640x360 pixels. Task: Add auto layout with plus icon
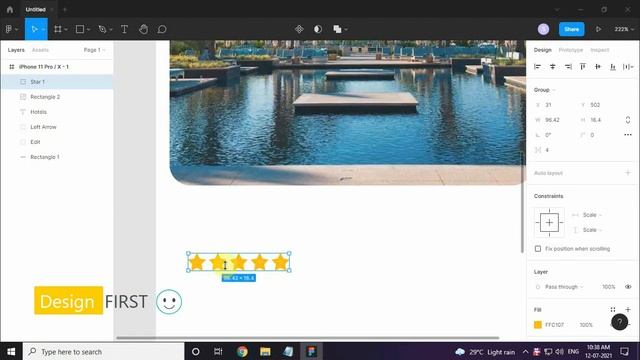point(628,173)
